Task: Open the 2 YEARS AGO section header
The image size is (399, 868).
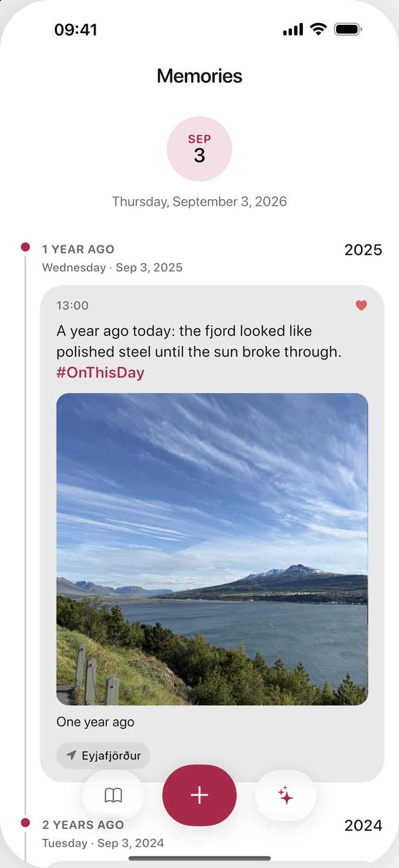Action: [x=83, y=825]
